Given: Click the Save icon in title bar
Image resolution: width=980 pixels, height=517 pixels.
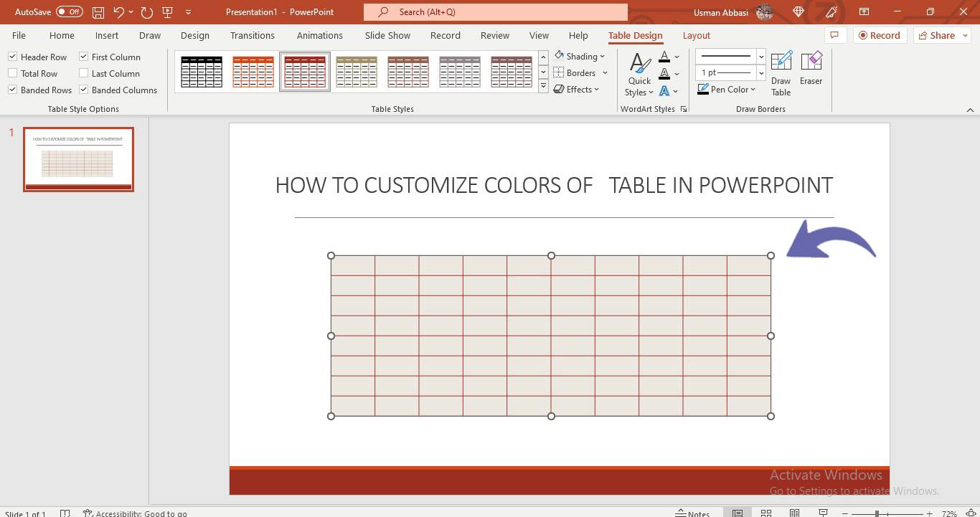Looking at the screenshot, I should coord(98,12).
